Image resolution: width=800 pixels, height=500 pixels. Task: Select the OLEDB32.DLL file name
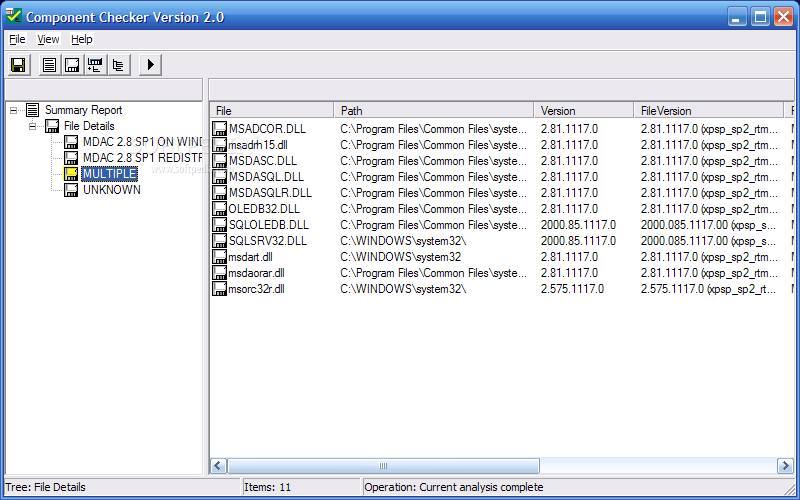(x=264, y=209)
